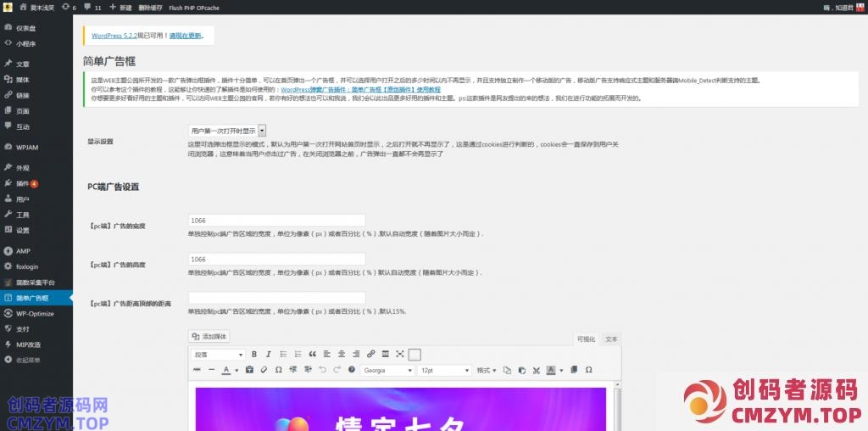This screenshot has height=431, width=868.
Task: Expand the Georgia font family dropdown
Action: pos(387,370)
